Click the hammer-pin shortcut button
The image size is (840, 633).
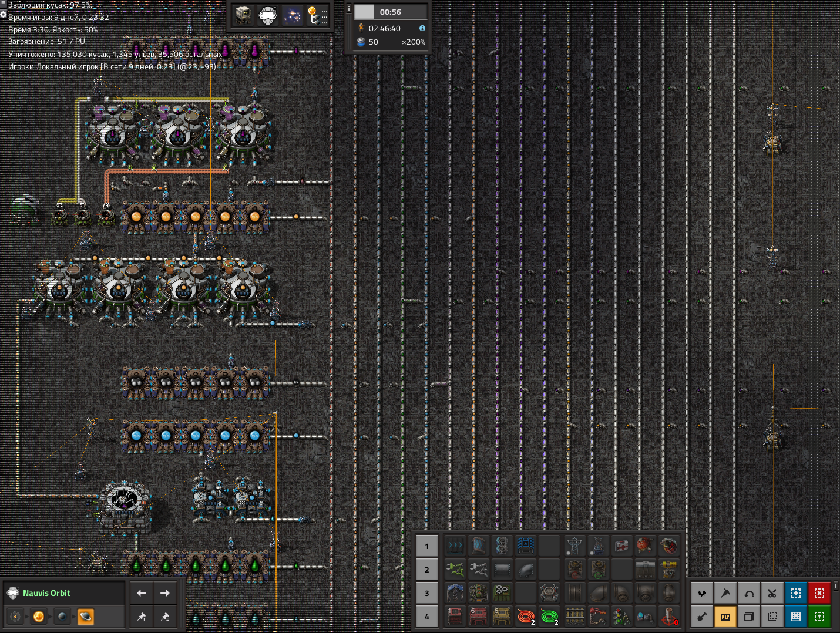725,593
